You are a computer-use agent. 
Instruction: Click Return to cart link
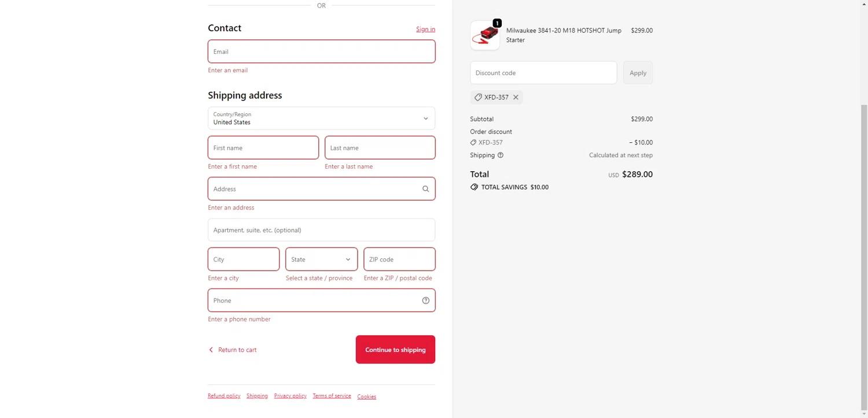237,350
